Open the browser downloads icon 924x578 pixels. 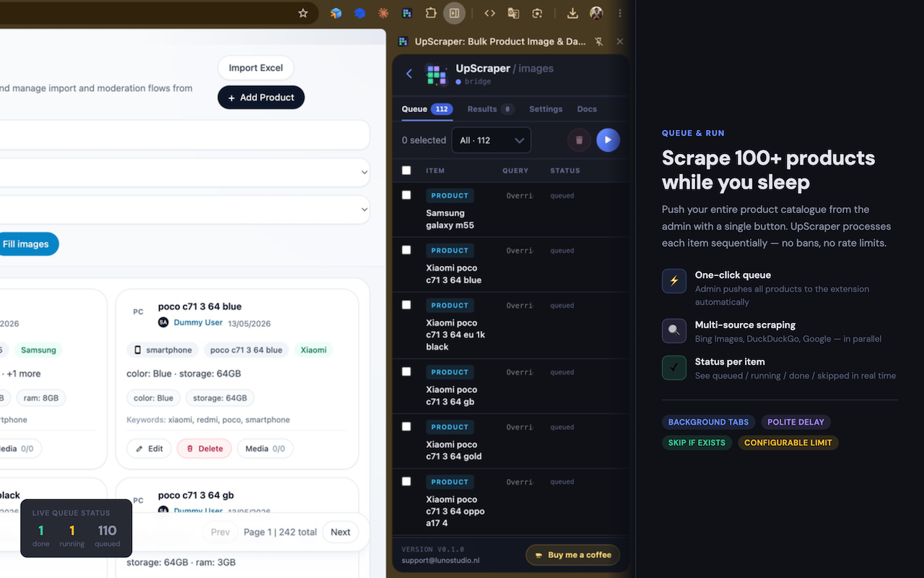(572, 13)
